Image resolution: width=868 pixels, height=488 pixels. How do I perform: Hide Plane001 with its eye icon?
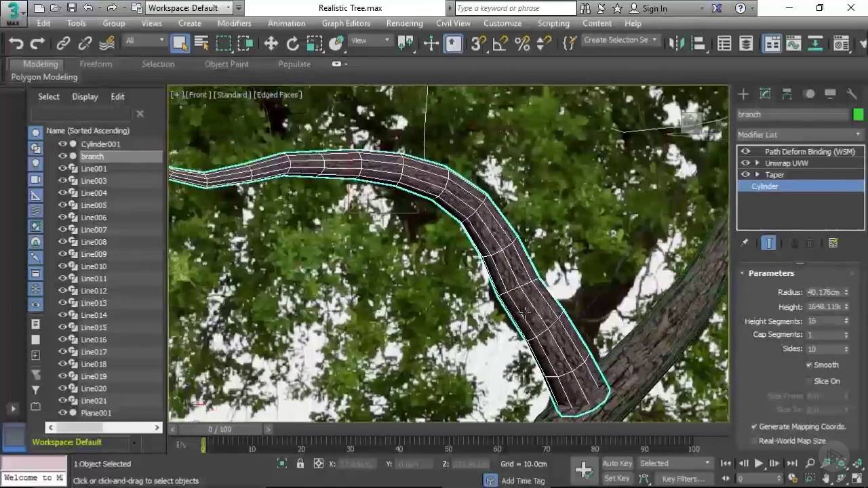point(62,413)
